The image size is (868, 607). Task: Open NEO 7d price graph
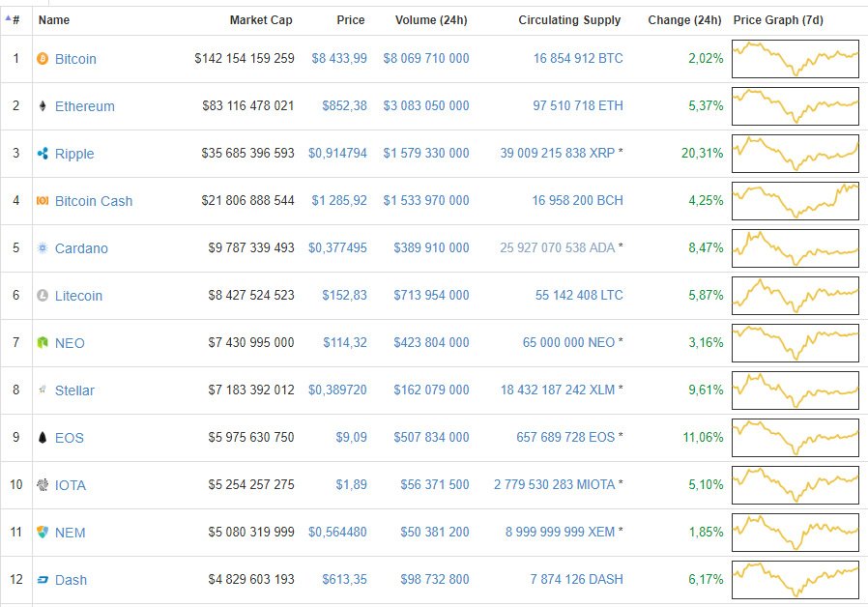coord(796,343)
